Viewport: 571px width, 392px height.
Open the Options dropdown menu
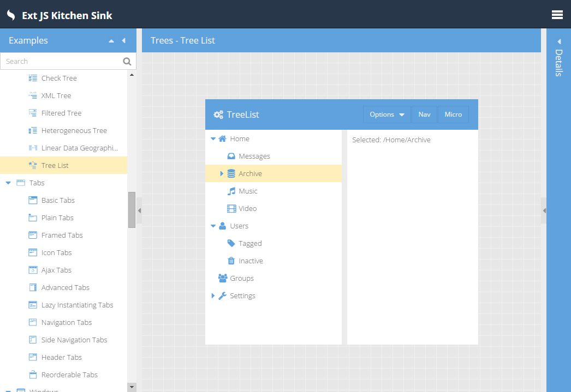coord(386,114)
